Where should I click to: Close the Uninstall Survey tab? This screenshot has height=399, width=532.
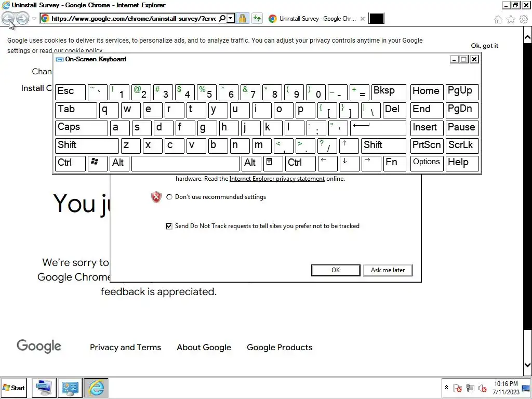(x=362, y=19)
